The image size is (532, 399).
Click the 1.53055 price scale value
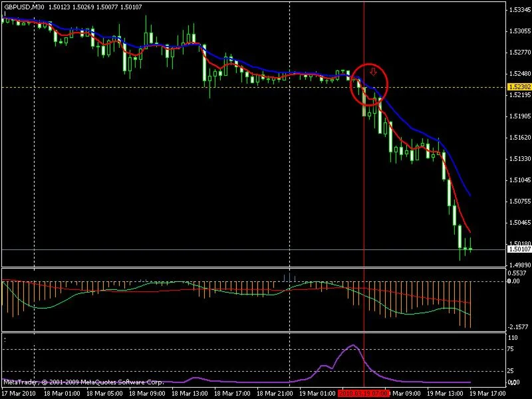tap(520, 31)
